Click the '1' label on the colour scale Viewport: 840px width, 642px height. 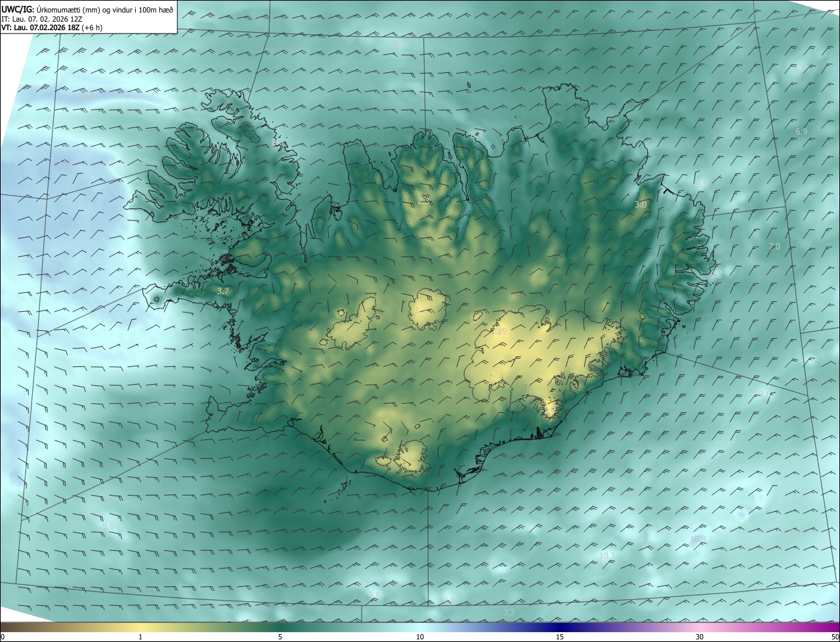click(x=140, y=637)
